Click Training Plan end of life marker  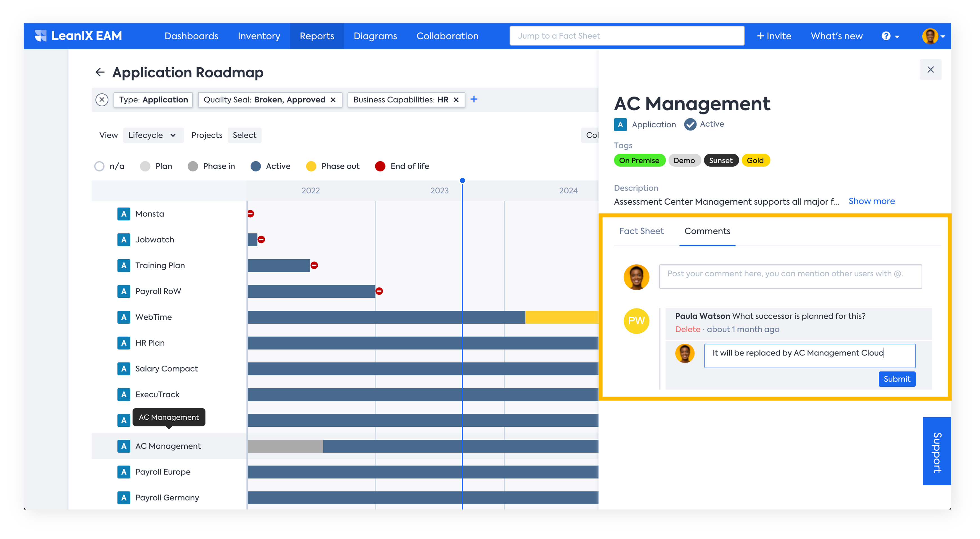(314, 265)
